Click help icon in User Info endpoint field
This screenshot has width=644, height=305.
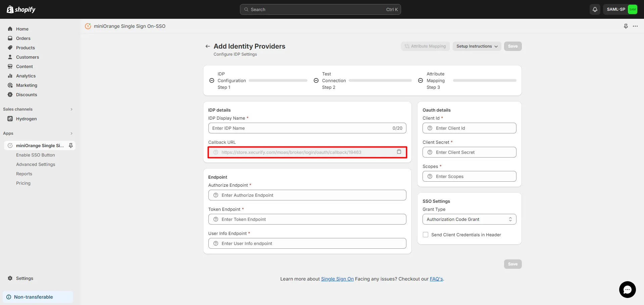(x=216, y=243)
